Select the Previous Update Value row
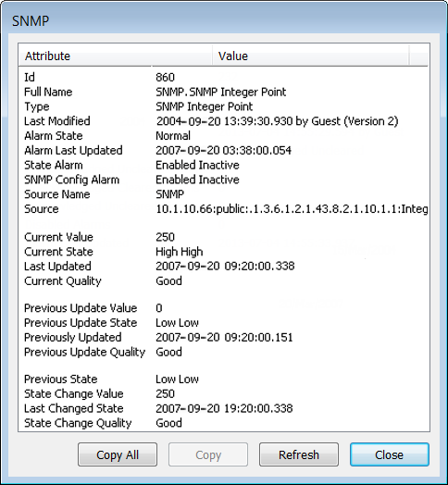Image resolution: width=448 pixels, height=485 pixels. click(x=223, y=308)
